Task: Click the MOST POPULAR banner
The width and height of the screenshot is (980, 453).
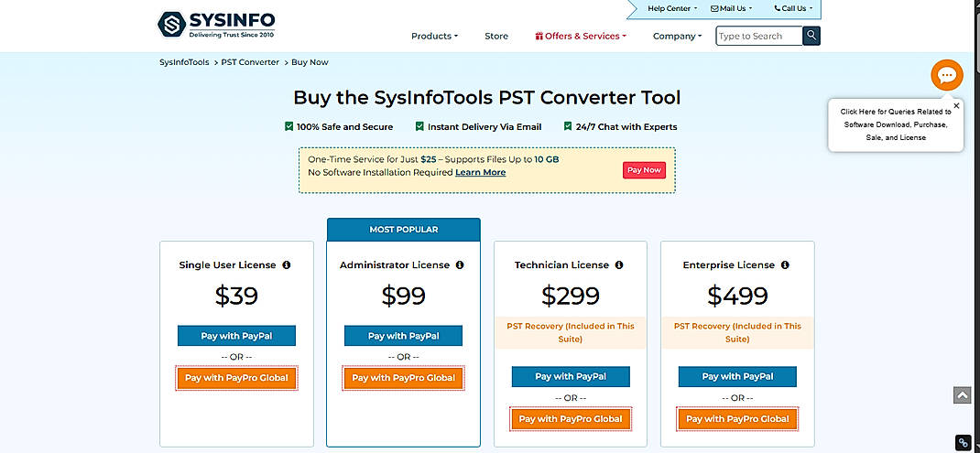Action: [x=403, y=230]
